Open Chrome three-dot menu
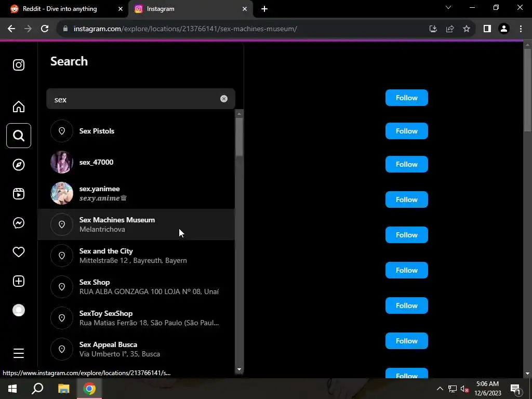The height and width of the screenshot is (399, 532). [521, 29]
